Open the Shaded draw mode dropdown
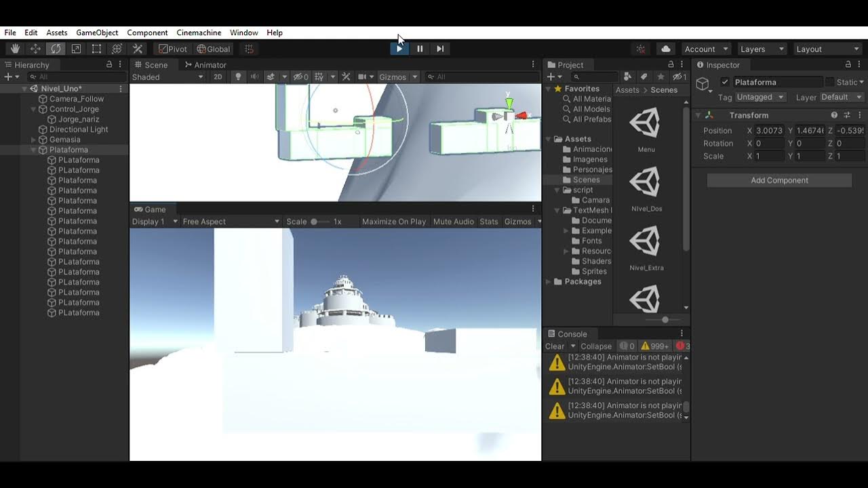 point(167,77)
